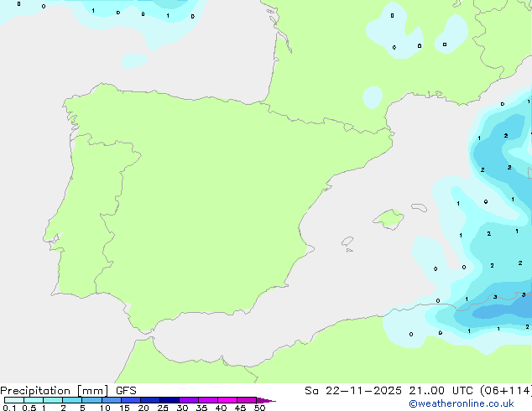Click the "0.1" legend scale label

tap(9, 408)
